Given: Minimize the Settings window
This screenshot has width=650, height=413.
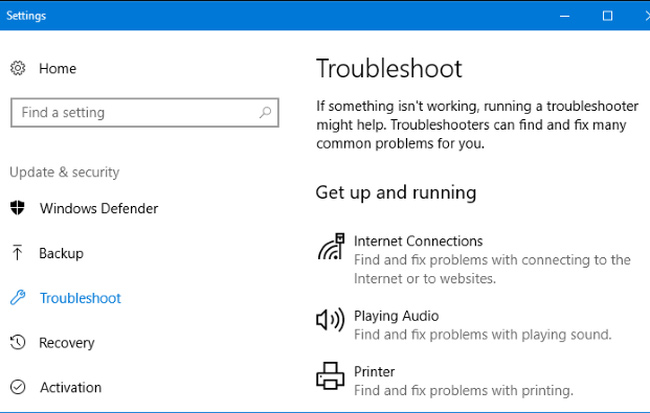Looking at the screenshot, I should pos(565,16).
